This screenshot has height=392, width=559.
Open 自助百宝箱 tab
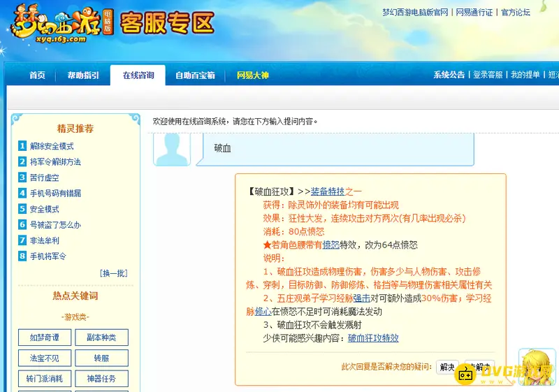(195, 75)
